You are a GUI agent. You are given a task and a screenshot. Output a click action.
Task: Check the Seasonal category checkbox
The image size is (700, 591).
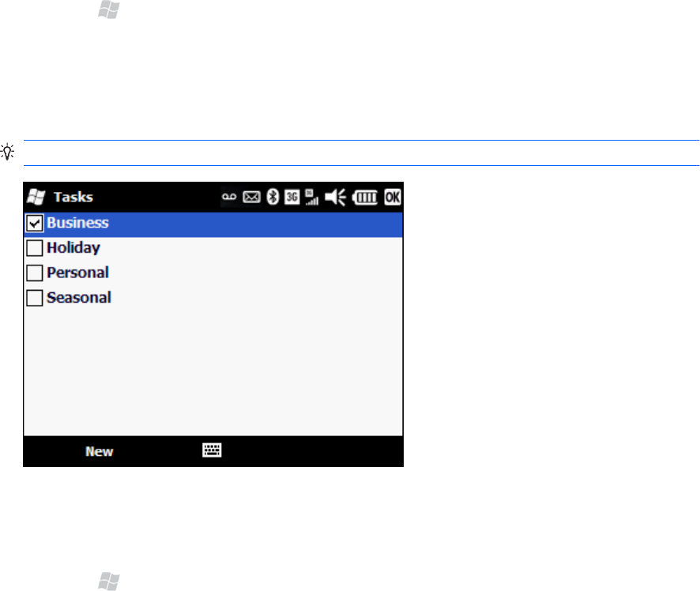(x=35, y=298)
